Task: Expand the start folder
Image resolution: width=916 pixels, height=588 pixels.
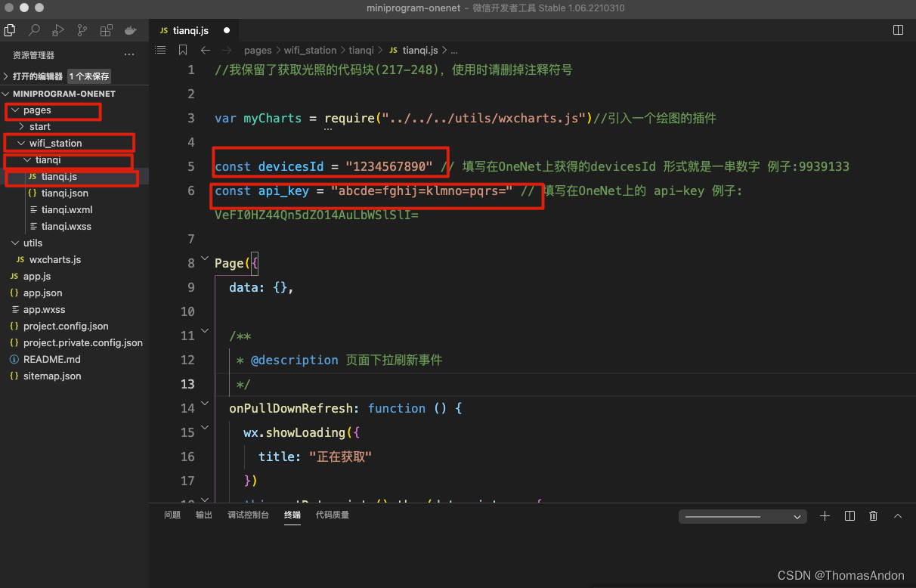Action: click(x=21, y=127)
